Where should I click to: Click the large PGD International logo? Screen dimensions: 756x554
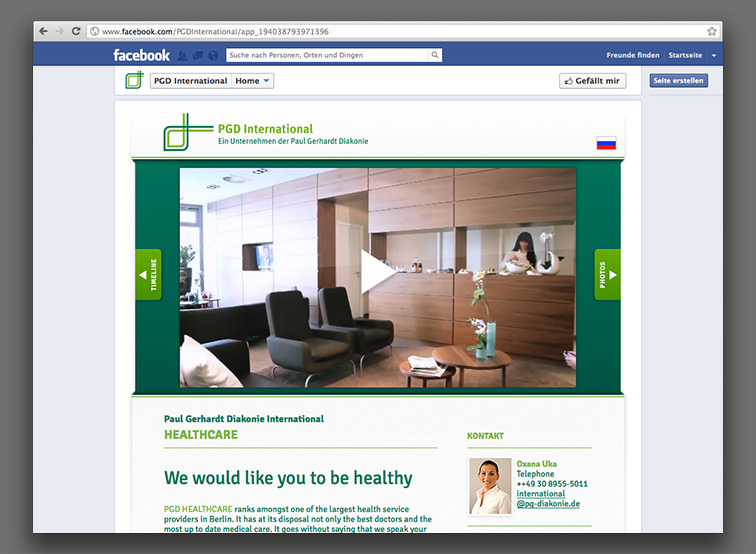click(x=188, y=132)
